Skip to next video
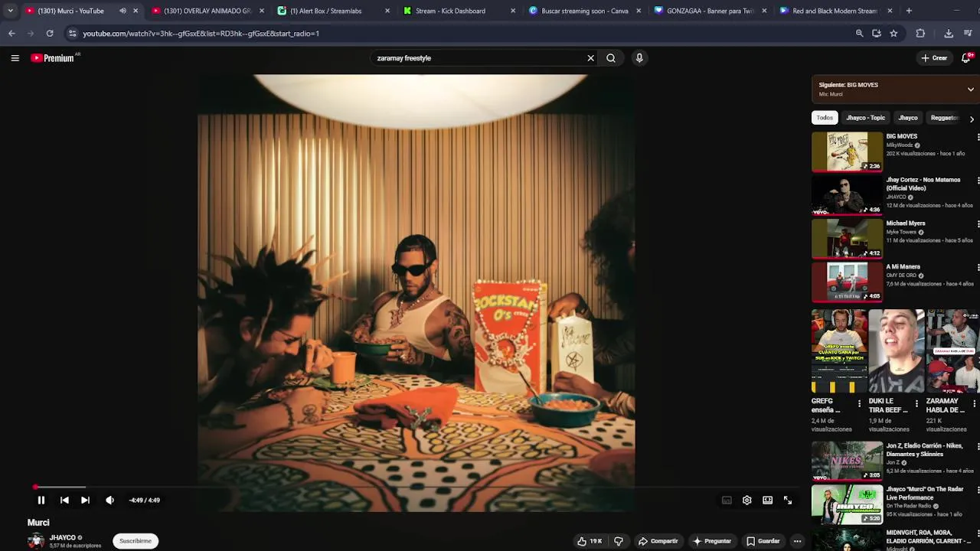This screenshot has width=980, height=551. click(85, 500)
